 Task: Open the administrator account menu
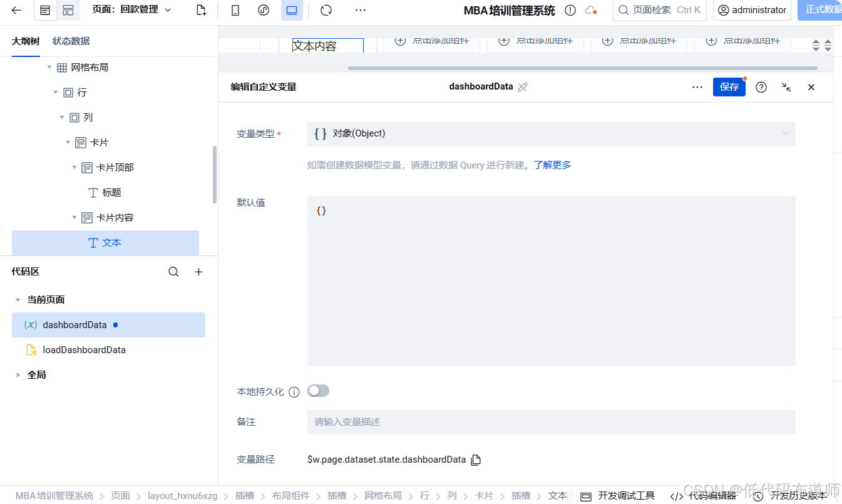pos(752,10)
